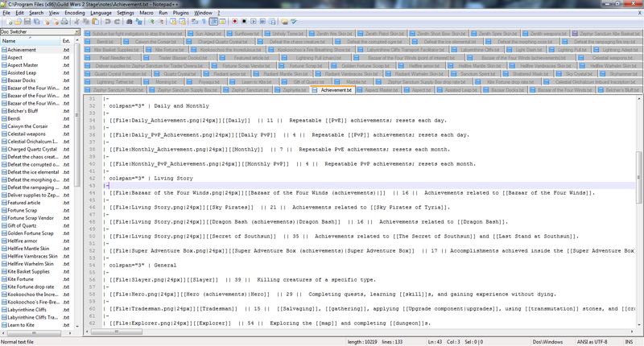Open the Macro menu
644x346 pixels.
(147, 13)
